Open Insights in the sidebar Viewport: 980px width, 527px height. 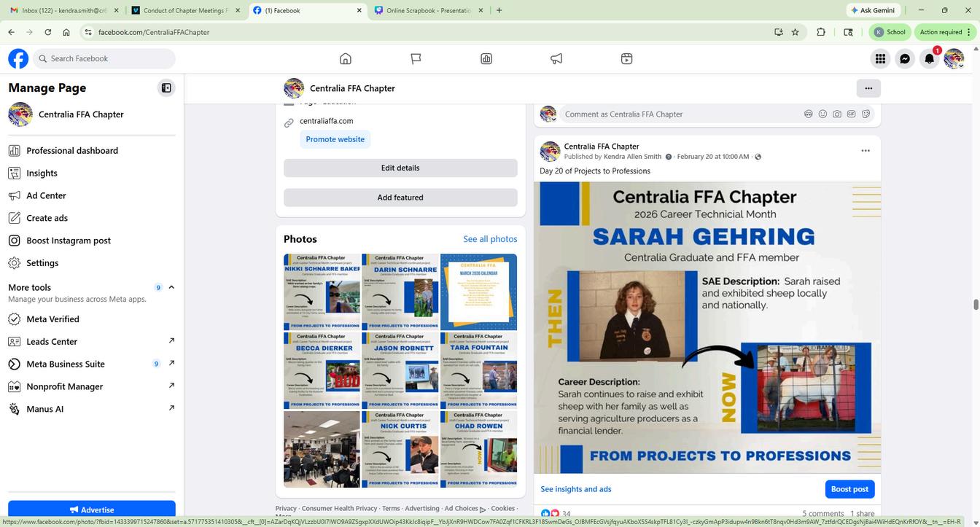[42, 173]
